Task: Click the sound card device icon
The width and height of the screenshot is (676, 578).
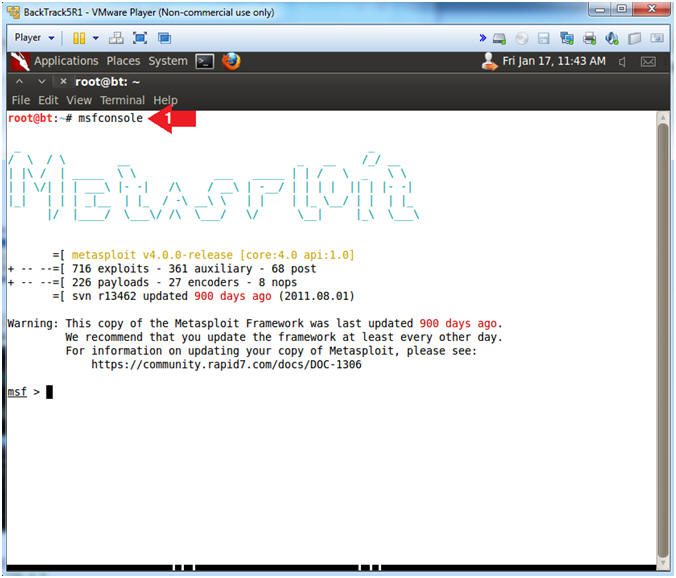Action: click(612, 39)
